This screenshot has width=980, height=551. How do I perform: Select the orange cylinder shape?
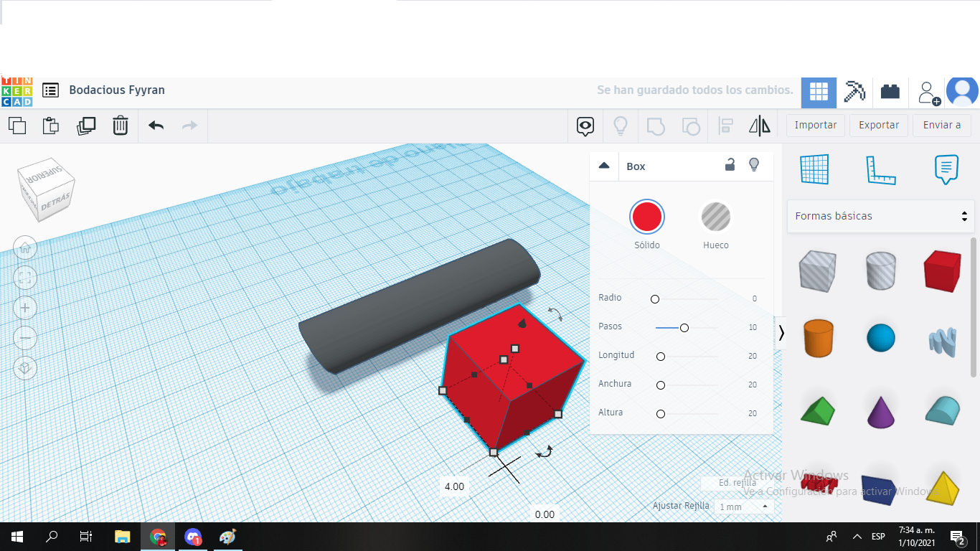pyautogui.click(x=817, y=338)
